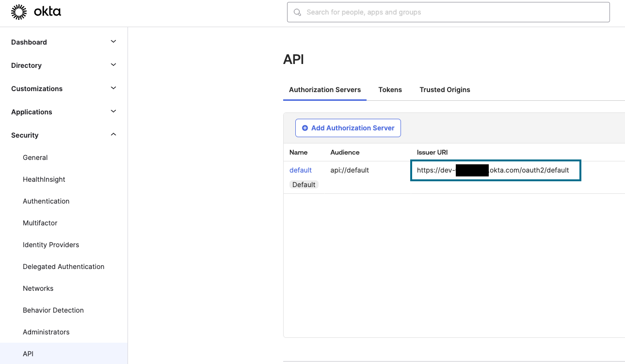Switch to the Tokens tab
This screenshot has height=364, width=625.
tap(390, 90)
